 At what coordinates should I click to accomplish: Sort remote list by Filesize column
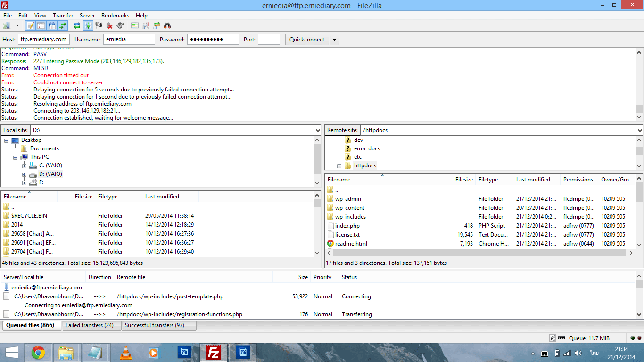click(x=457, y=180)
